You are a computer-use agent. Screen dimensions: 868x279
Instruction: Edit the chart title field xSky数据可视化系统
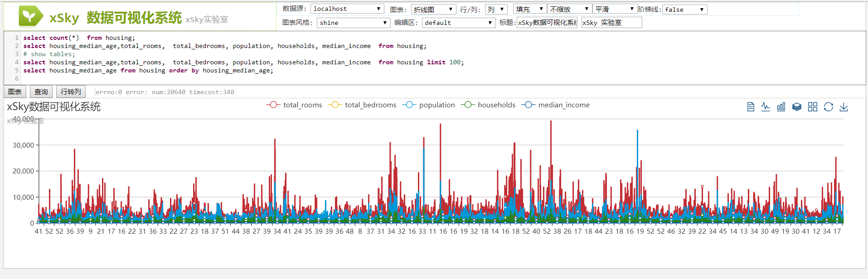(x=547, y=23)
